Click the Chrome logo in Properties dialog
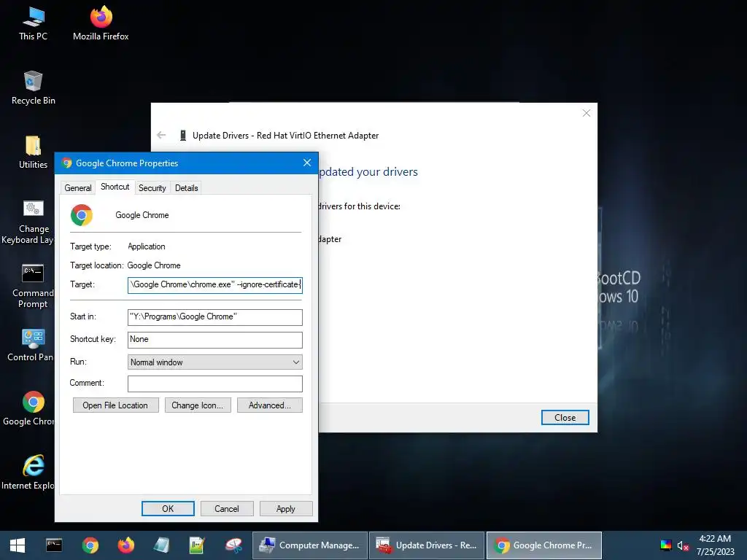The width and height of the screenshot is (747, 560). [x=82, y=215]
